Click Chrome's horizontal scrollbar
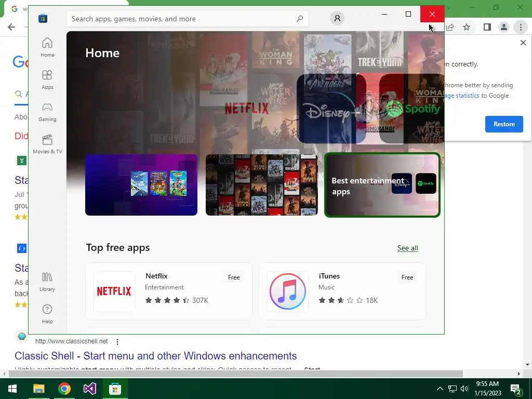The width and height of the screenshot is (532, 399). point(236,374)
